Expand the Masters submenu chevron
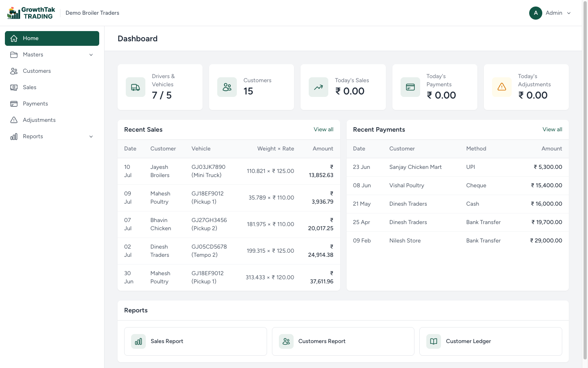Image resolution: width=588 pixels, height=368 pixels. (91, 55)
